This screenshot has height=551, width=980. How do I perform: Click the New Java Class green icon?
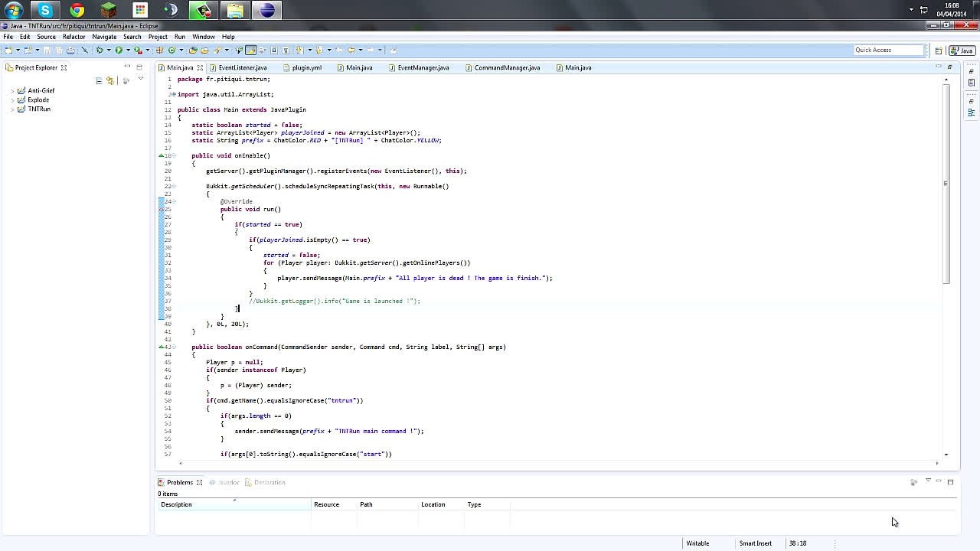tap(171, 50)
